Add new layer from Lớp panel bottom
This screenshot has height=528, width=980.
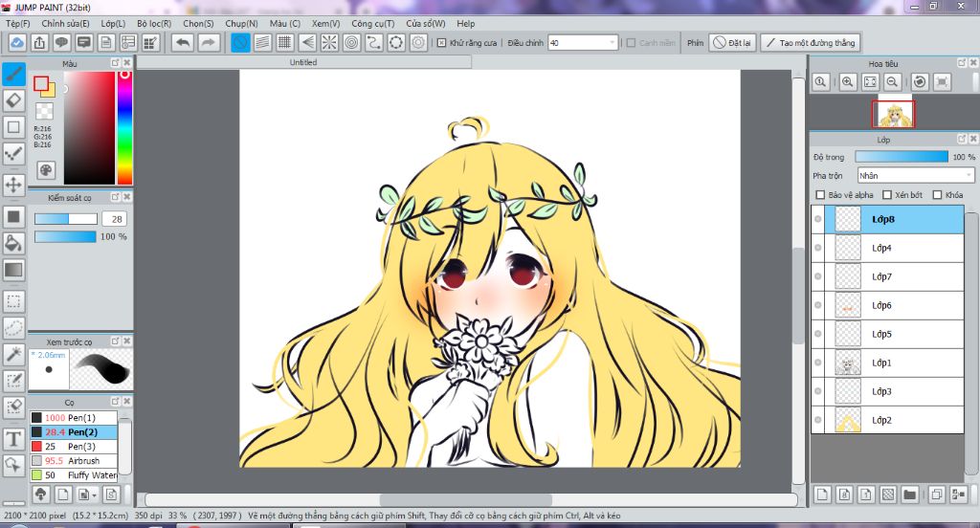(822, 495)
